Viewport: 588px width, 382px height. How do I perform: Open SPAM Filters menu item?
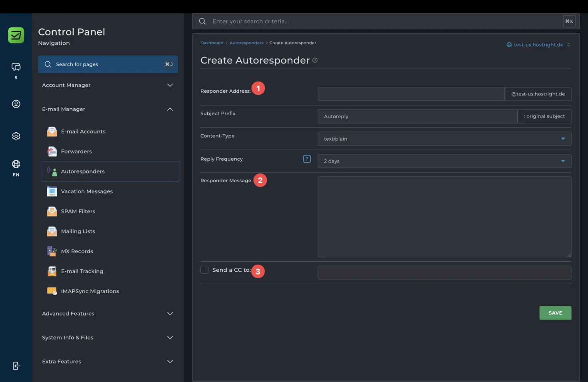point(111,211)
